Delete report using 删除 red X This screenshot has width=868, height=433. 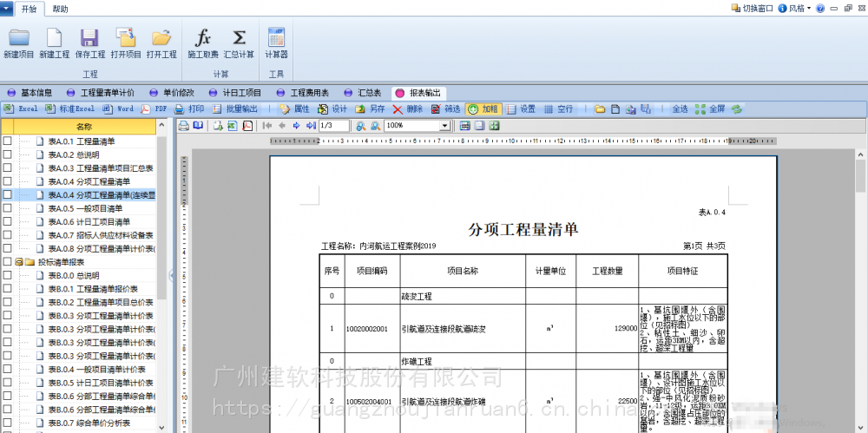[x=407, y=109]
